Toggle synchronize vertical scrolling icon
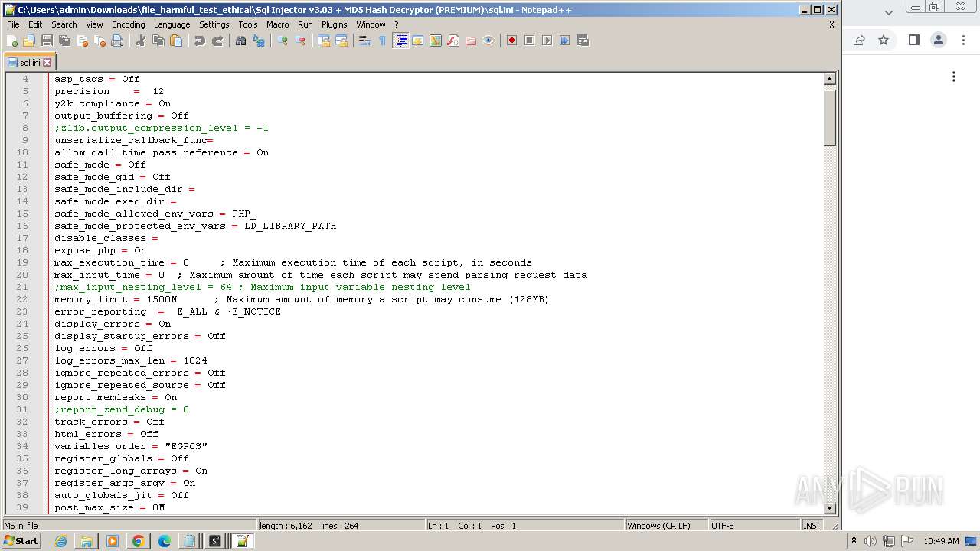This screenshot has width=980, height=551. point(324,41)
